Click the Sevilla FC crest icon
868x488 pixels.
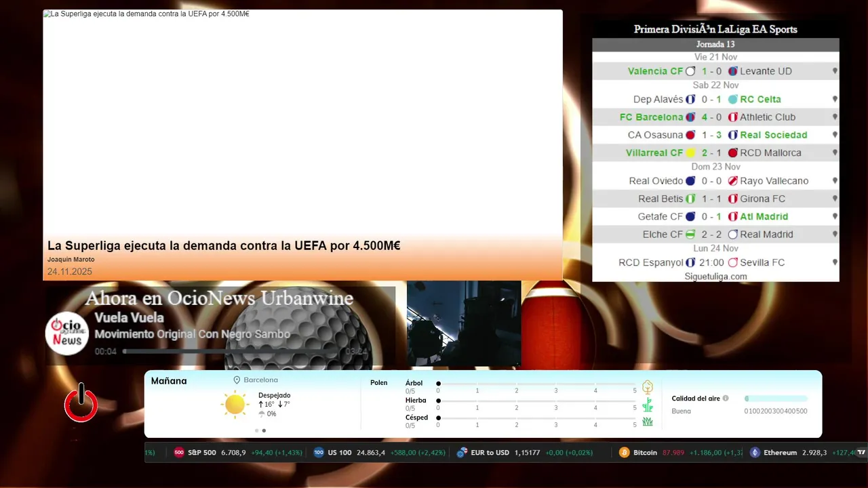click(732, 262)
